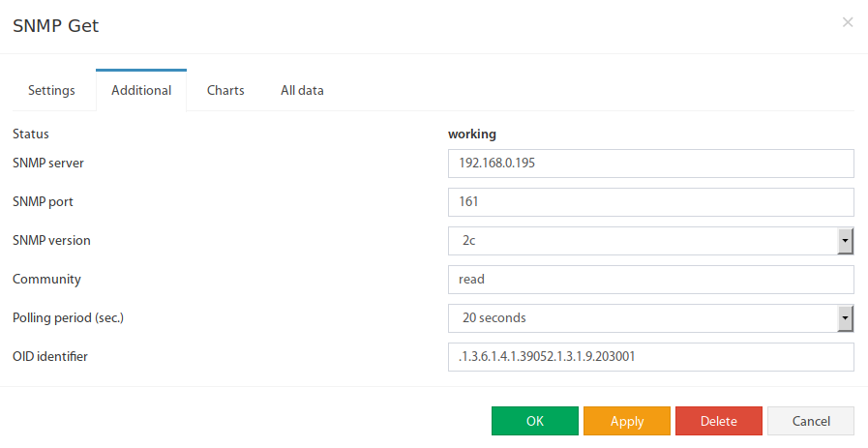Viewport: 868px width, 448px height.
Task: Apply changes with the Apply button
Action: [x=627, y=421]
